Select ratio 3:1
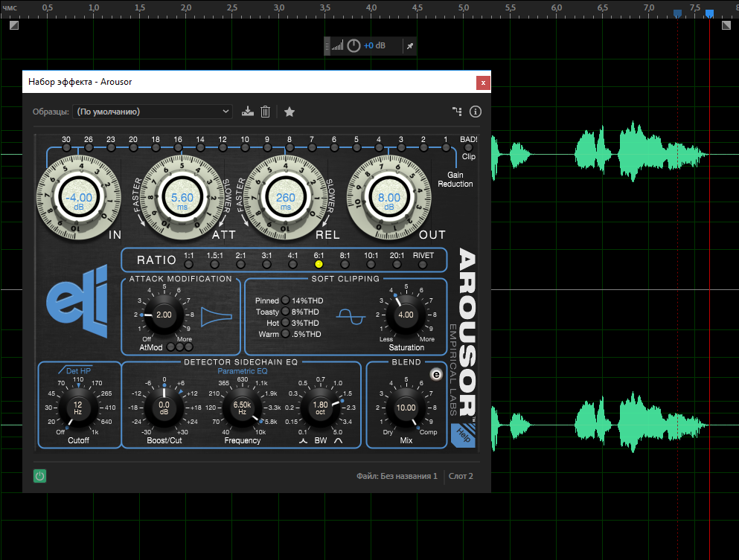739x560 pixels. (x=266, y=265)
